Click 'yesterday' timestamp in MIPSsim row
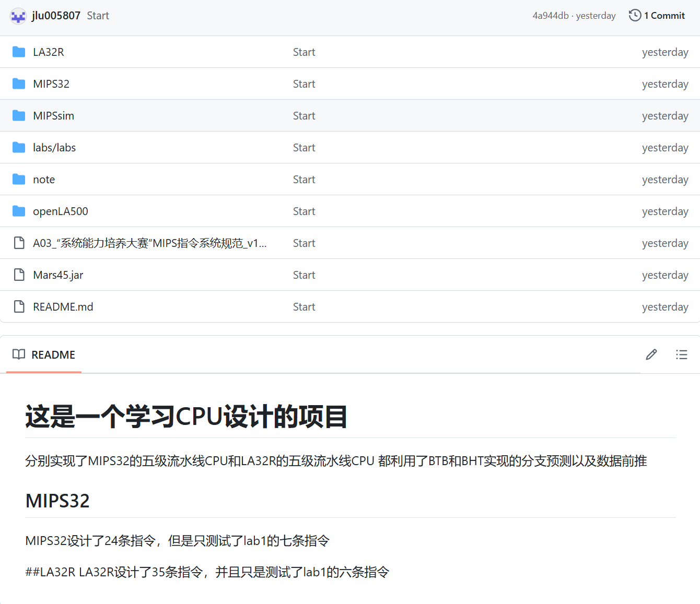Image resolution: width=700 pixels, height=604 pixels. click(665, 116)
